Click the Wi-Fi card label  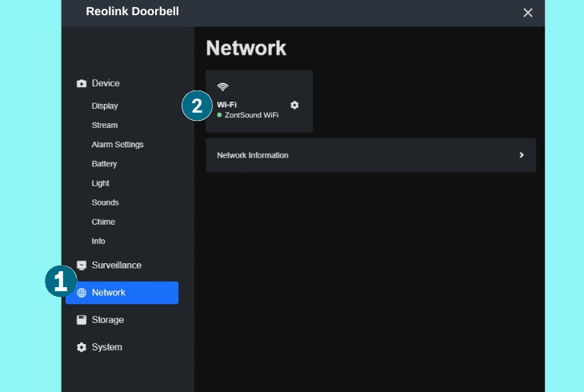pyautogui.click(x=227, y=105)
